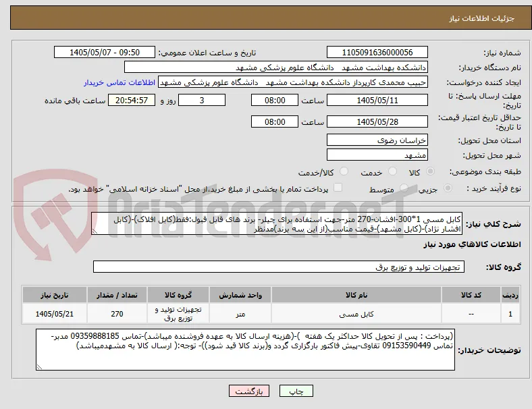This screenshot has height=409, width=532.
Task: Click the بازگشت back button
Action: 249,391
